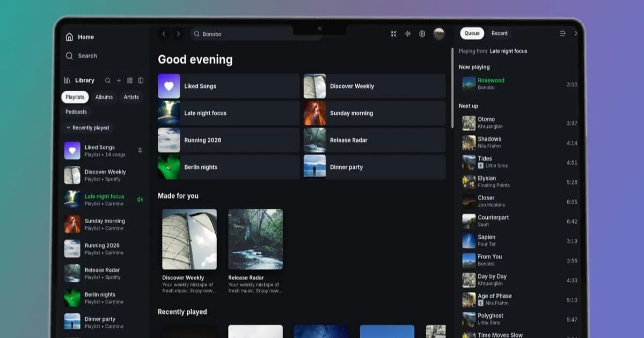
Task: Play Otomo by Khruangbin from queue
Action: (x=519, y=123)
